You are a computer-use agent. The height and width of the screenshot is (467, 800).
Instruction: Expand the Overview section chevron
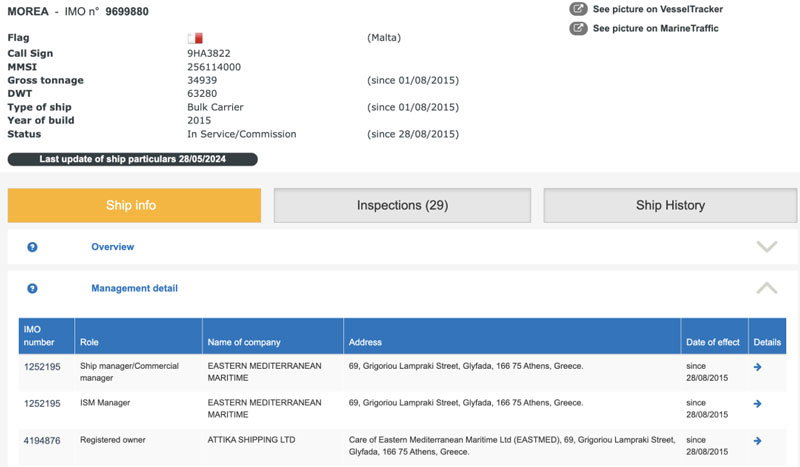pos(767,247)
